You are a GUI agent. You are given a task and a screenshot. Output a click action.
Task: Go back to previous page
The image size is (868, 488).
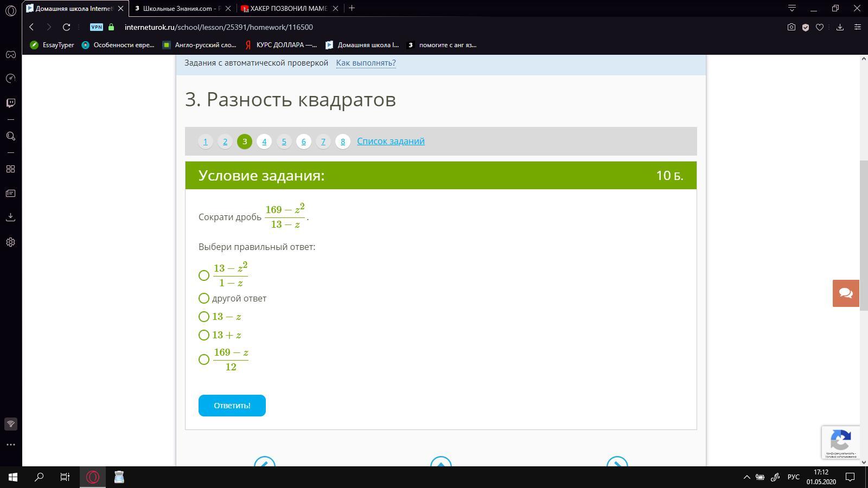[31, 27]
